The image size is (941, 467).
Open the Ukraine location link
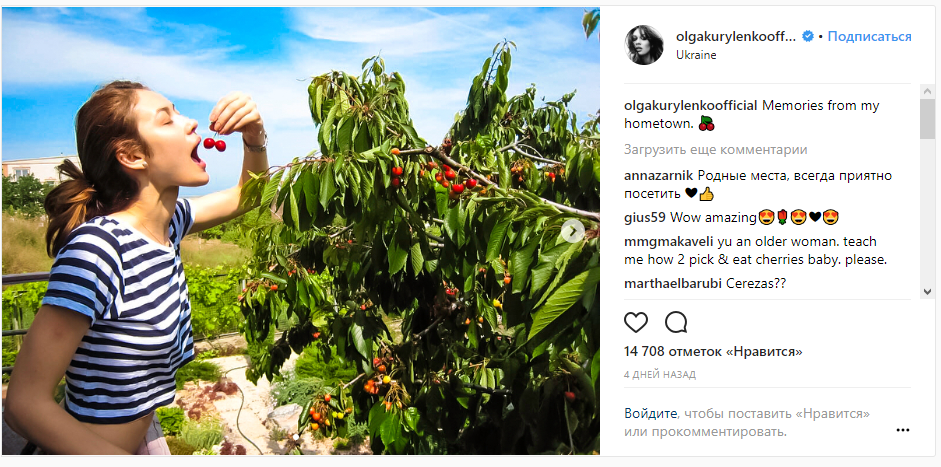click(x=696, y=55)
